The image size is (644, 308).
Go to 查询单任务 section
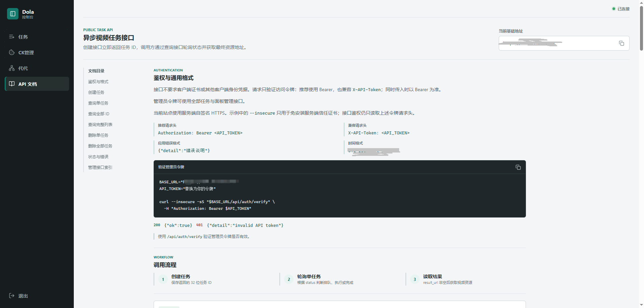point(98,103)
